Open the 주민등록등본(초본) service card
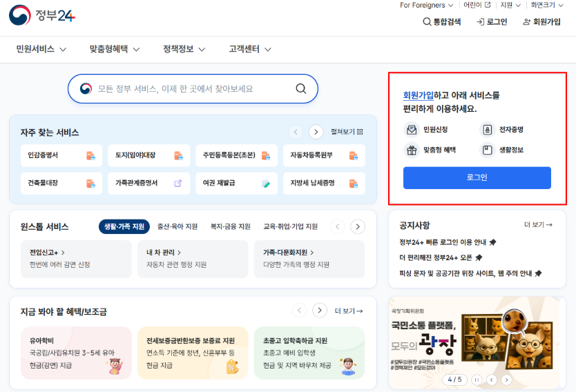Image resolution: width=576 pixels, height=392 pixels. coord(236,155)
